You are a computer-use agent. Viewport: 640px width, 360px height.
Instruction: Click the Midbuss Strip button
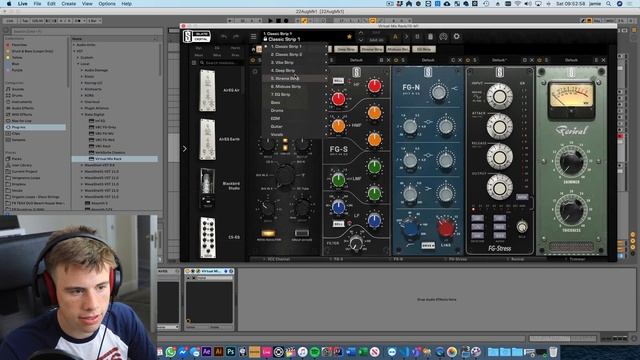(x=398, y=49)
